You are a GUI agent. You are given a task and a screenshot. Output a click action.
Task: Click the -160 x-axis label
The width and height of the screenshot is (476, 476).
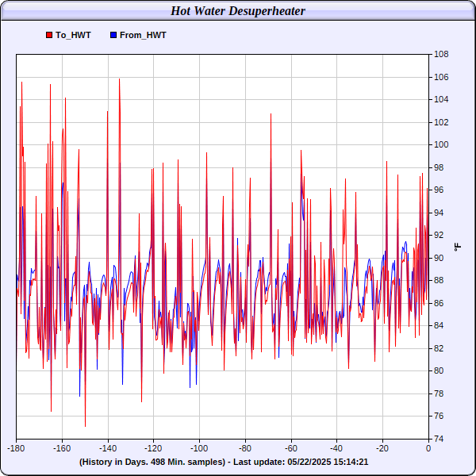pyautogui.click(x=62, y=448)
